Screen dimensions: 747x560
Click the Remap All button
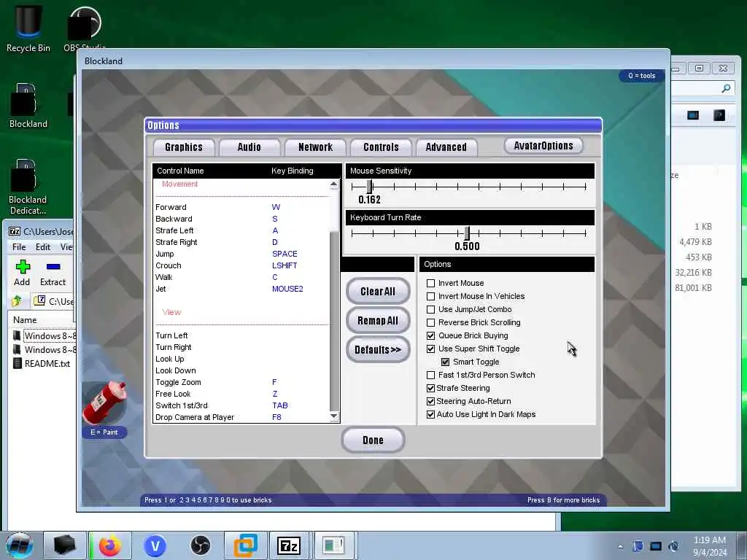(x=378, y=321)
